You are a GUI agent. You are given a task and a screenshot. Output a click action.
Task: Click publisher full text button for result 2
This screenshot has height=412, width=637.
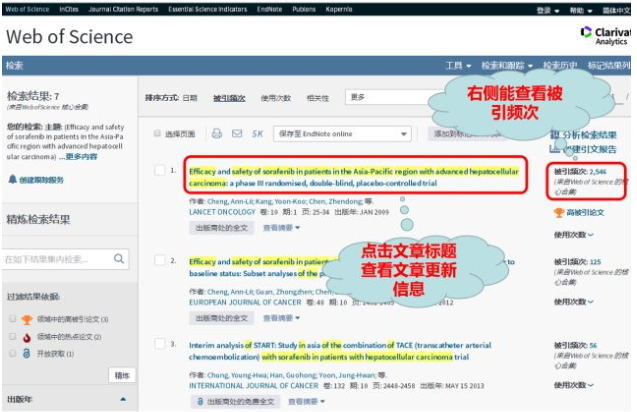222,318
